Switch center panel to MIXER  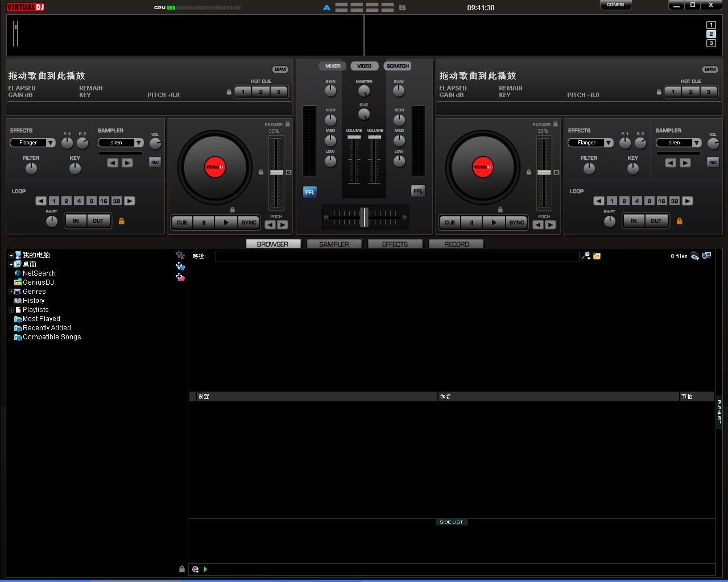point(333,66)
